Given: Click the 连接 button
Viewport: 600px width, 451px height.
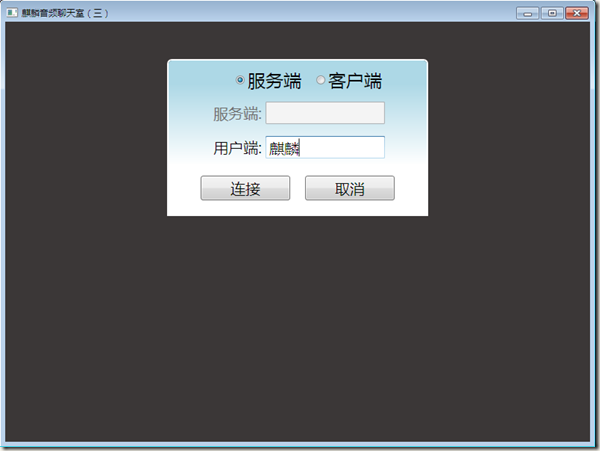Looking at the screenshot, I should pyautogui.click(x=245, y=188).
